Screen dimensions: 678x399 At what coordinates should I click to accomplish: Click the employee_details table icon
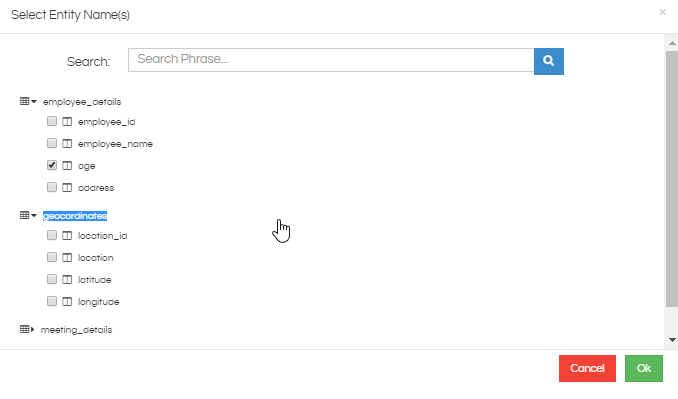tap(25, 102)
